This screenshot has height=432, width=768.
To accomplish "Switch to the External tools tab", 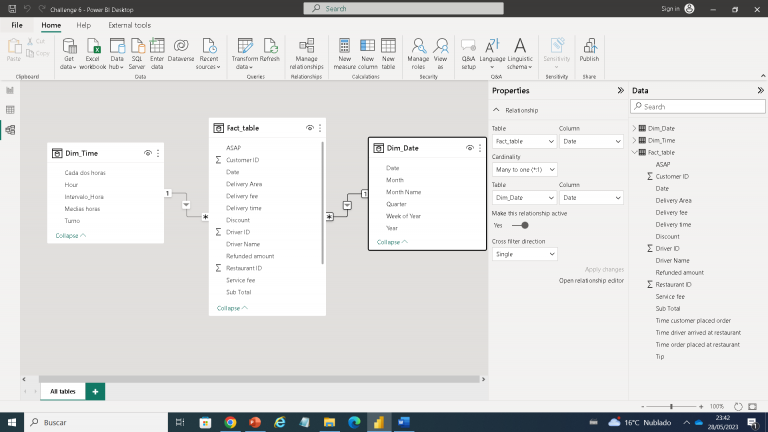I will [x=129, y=24].
